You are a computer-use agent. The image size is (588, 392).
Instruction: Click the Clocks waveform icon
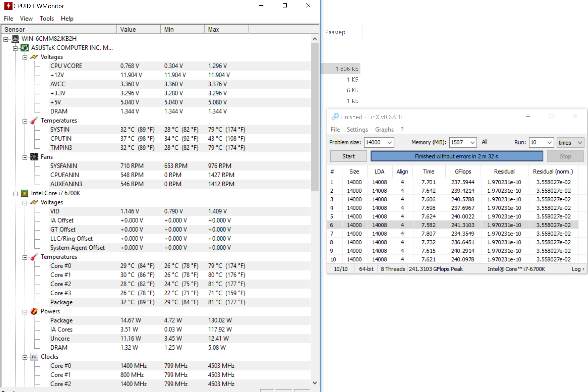tap(34, 357)
